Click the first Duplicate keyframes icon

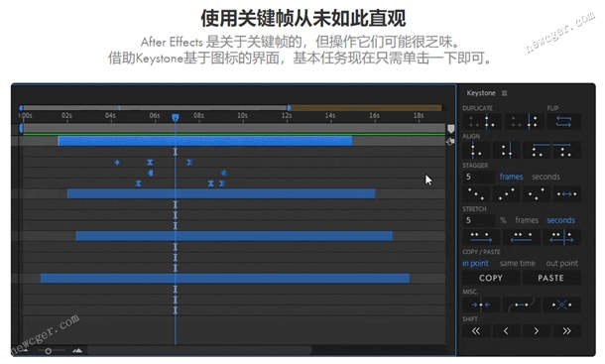482,122
